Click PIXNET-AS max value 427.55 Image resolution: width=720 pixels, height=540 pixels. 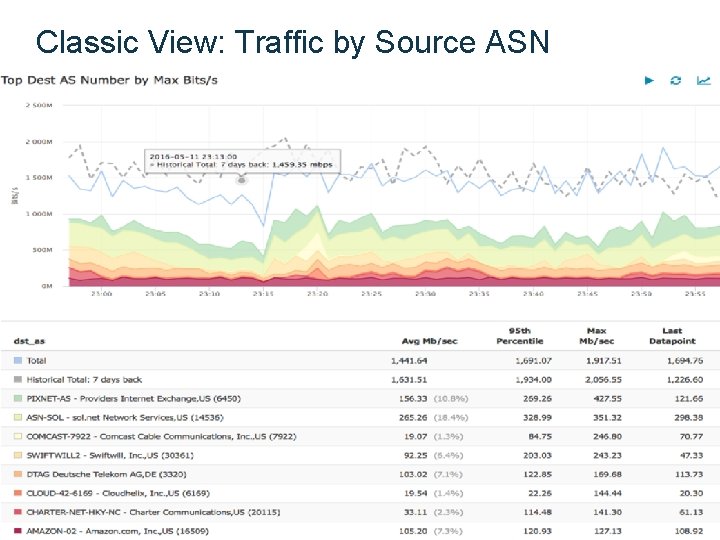[x=608, y=399]
